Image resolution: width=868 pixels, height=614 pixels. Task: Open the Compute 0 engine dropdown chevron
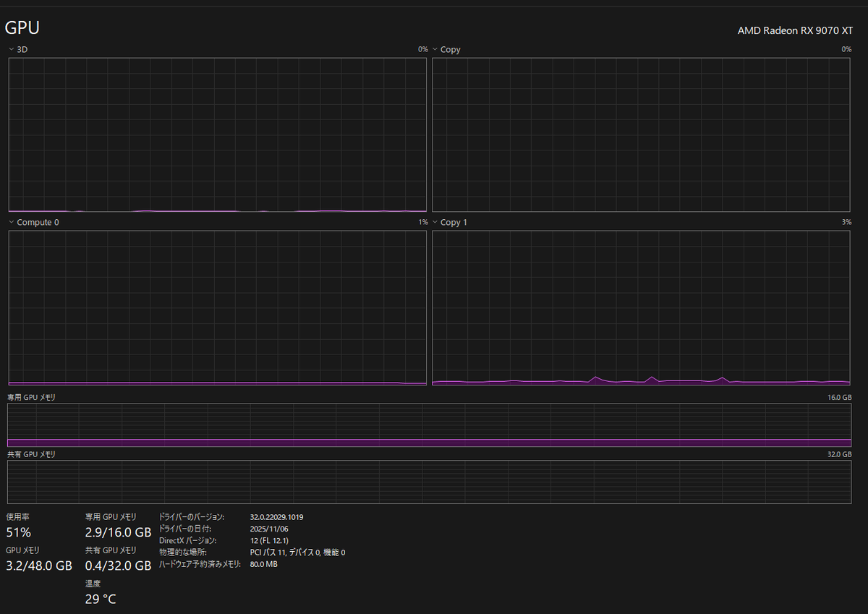(x=11, y=223)
